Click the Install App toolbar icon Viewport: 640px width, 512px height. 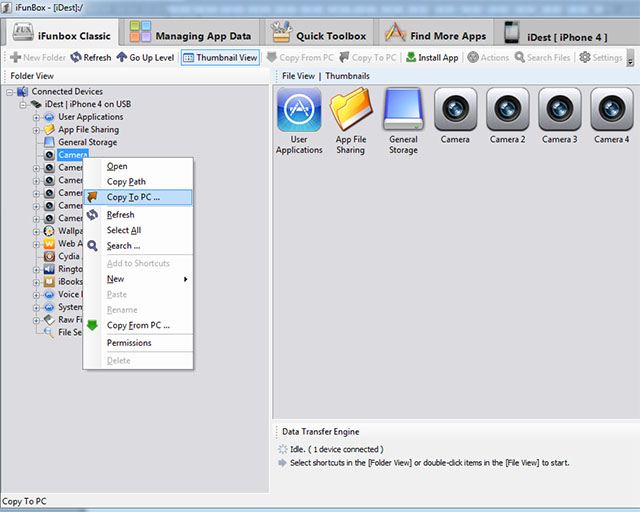click(x=432, y=57)
